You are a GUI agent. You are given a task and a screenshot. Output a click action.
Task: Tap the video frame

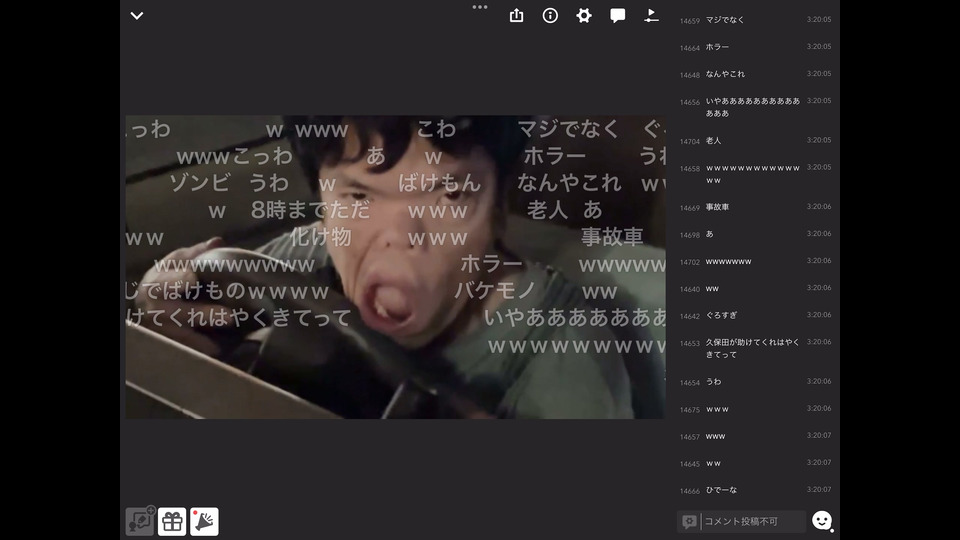(395, 267)
